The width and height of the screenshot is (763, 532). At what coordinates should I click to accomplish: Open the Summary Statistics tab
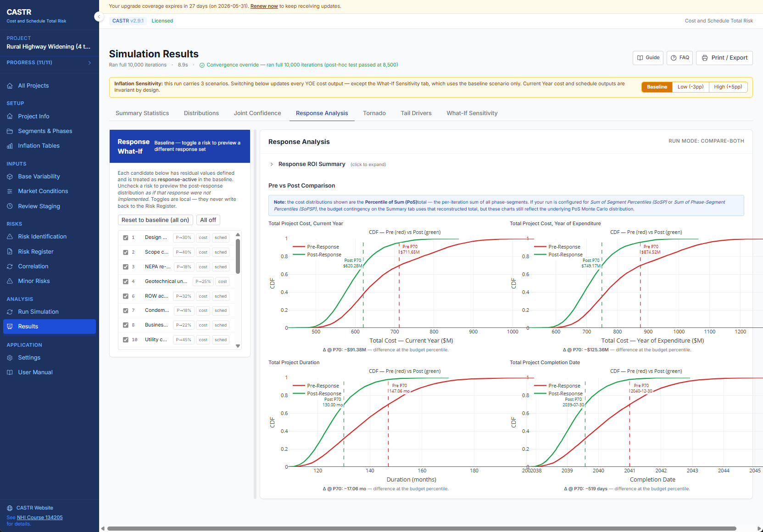142,113
